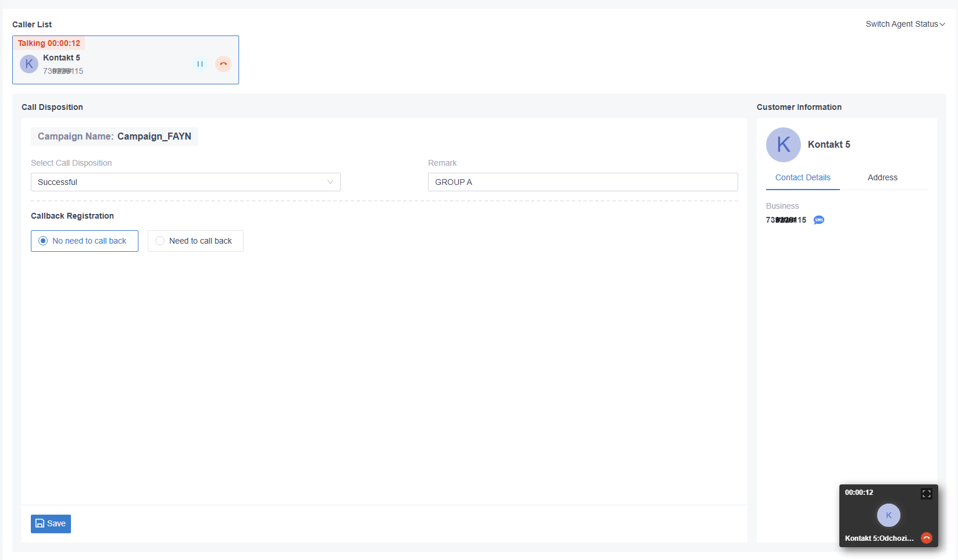Viewport: 958px width, 560px height.
Task: Expand the mini call widget to fullscreen
Action: (927, 494)
